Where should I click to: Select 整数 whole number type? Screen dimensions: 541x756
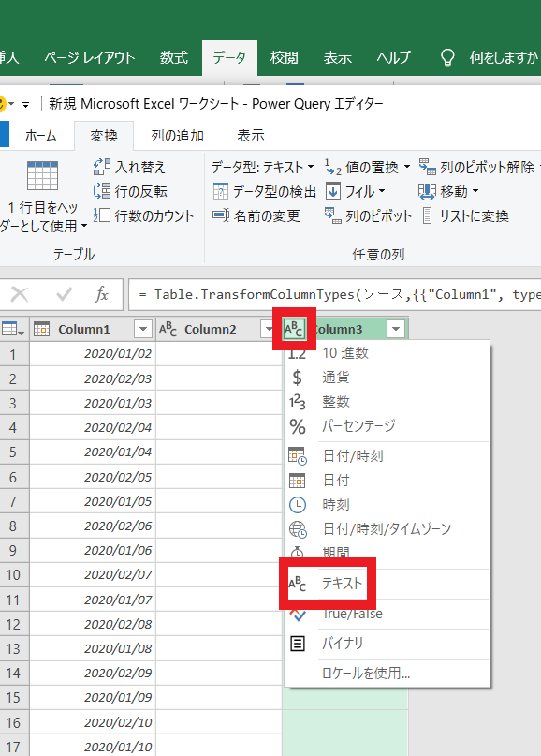(387, 402)
